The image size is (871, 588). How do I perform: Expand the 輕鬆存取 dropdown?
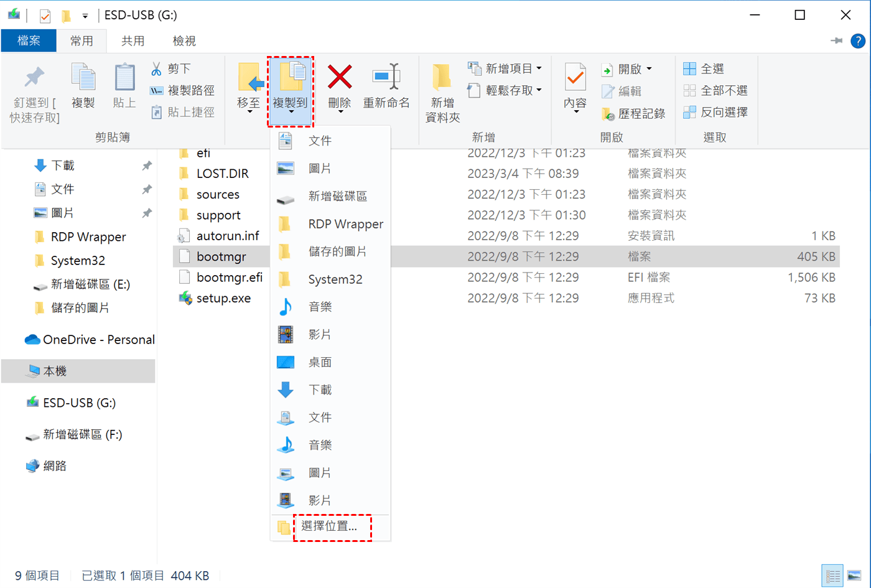tap(539, 90)
